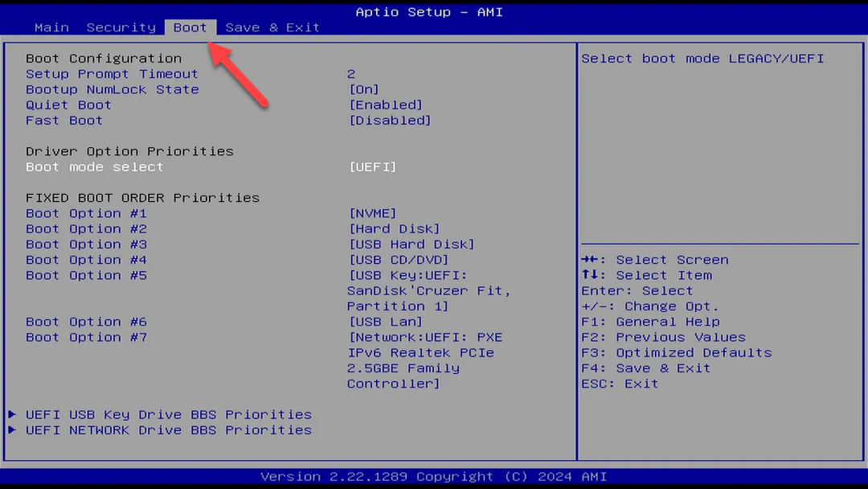Click FIXED BOOT ORDER Priorities heading
The width and height of the screenshot is (868, 489).
click(143, 198)
